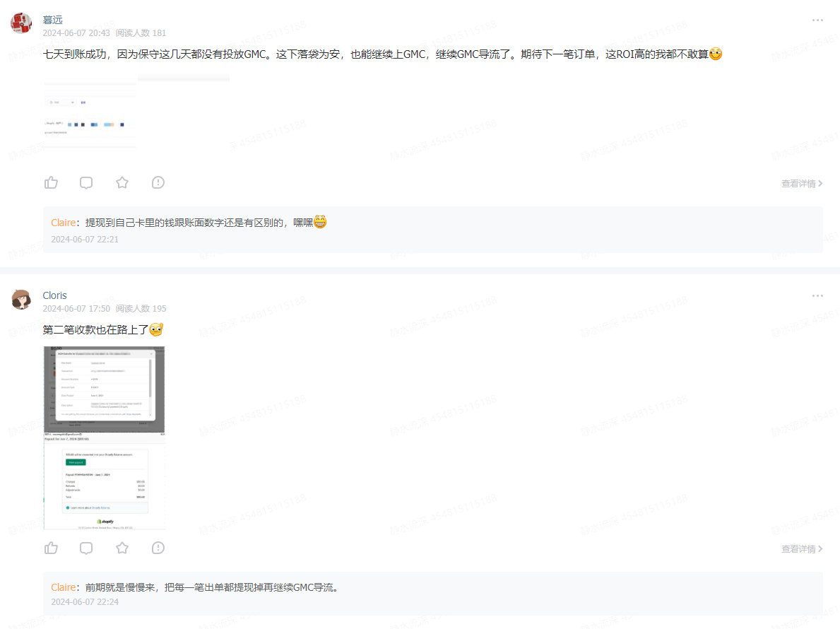
Task: Open Claire's name on the 22:21 reply
Action: click(63, 223)
